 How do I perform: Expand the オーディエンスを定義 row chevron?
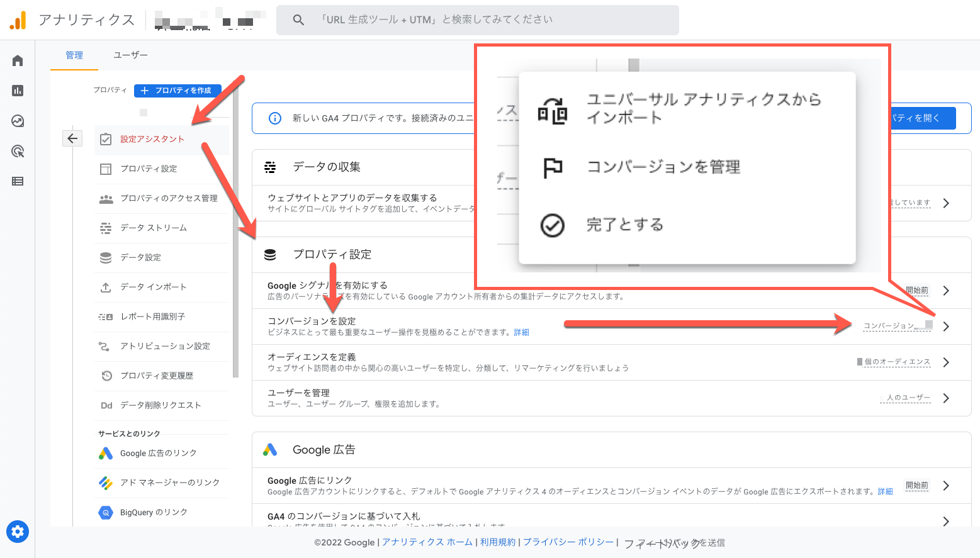pos(946,362)
